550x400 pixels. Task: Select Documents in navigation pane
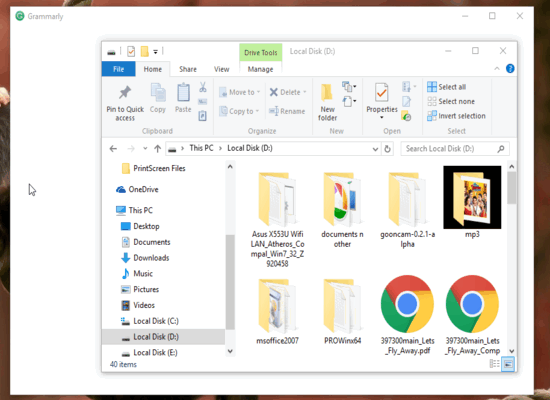(146, 242)
